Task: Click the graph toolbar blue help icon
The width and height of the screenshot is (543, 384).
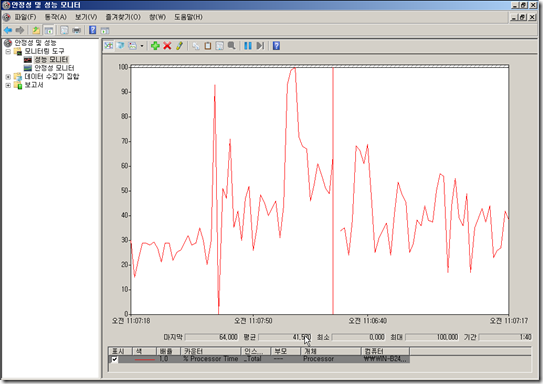Action: [x=276, y=46]
